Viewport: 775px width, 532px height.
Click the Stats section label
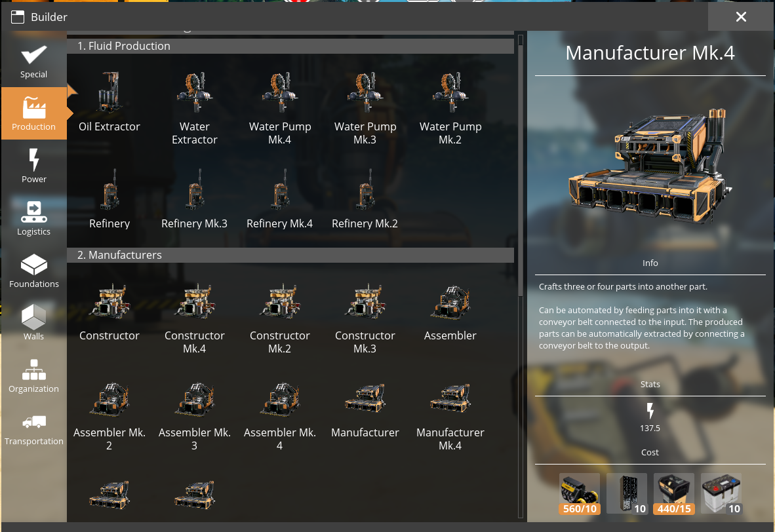click(x=650, y=385)
